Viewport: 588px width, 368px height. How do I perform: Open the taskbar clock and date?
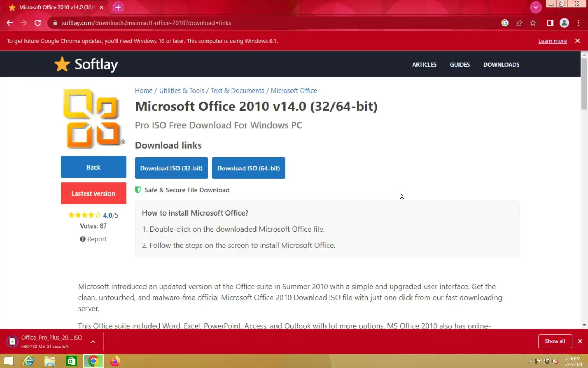pyautogui.click(x=573, y=361)
